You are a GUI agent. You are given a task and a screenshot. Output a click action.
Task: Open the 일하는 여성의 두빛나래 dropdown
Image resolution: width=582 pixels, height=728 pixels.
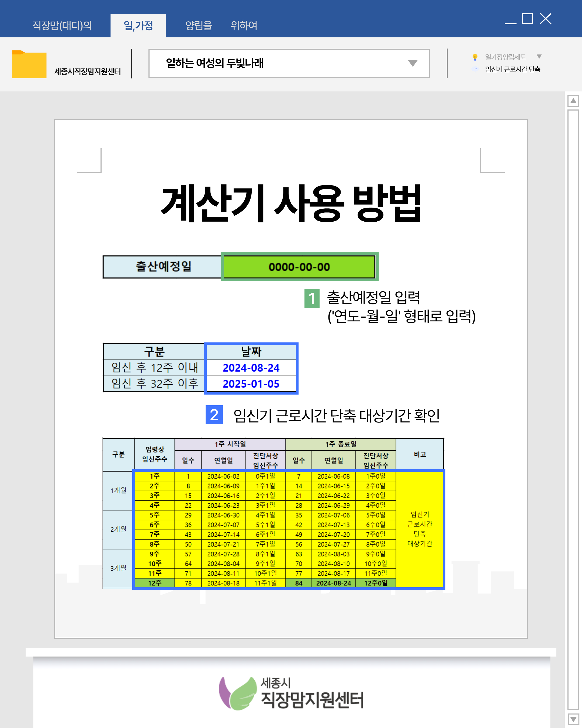[x=289, y=63]
